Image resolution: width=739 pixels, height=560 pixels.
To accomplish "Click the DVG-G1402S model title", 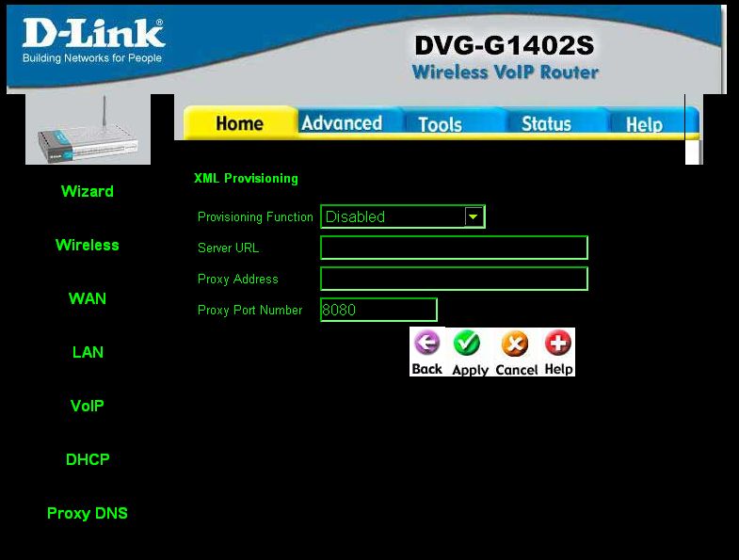I will [x=505, y=46].
